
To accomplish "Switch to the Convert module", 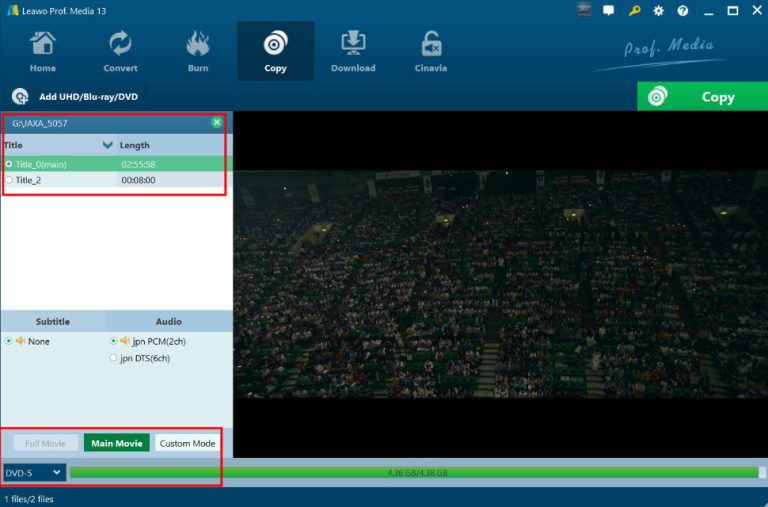I will tap(120, 51).
